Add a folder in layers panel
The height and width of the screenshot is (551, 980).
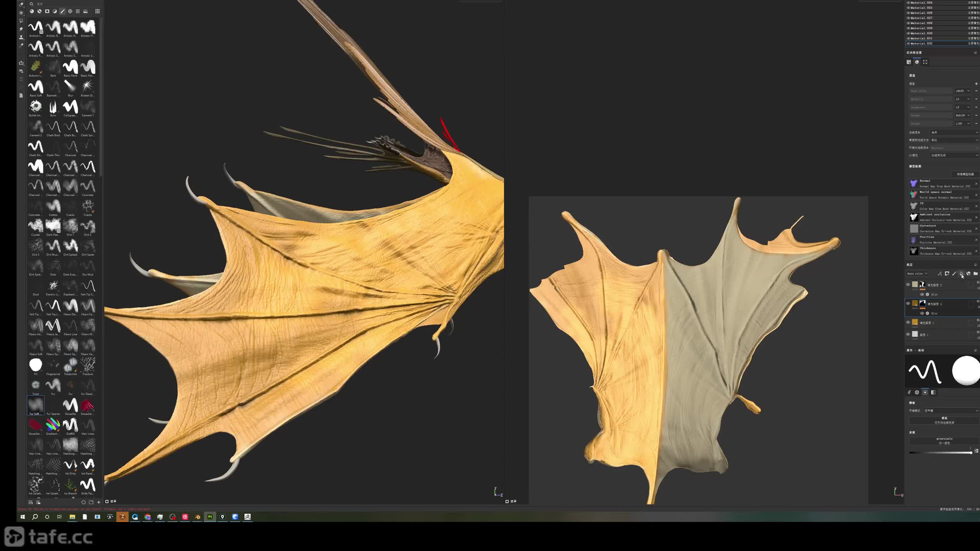[975, 274]
